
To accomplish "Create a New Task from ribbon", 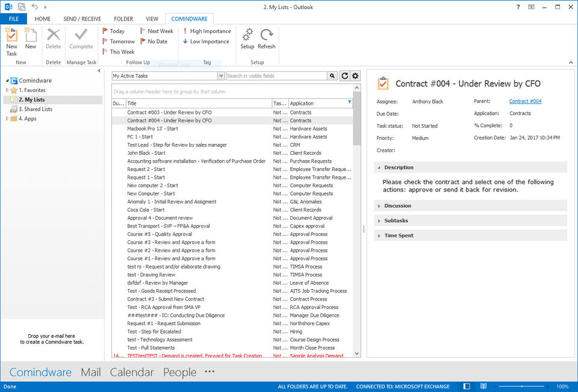I will (11, 42).
